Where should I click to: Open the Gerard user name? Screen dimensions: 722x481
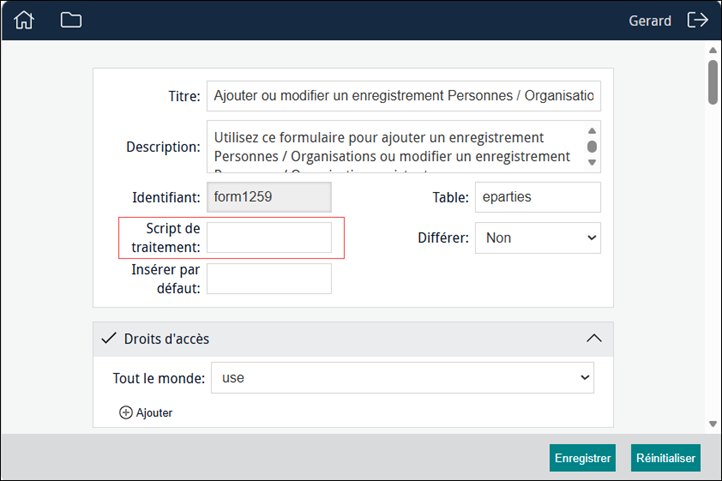(650, 21)
